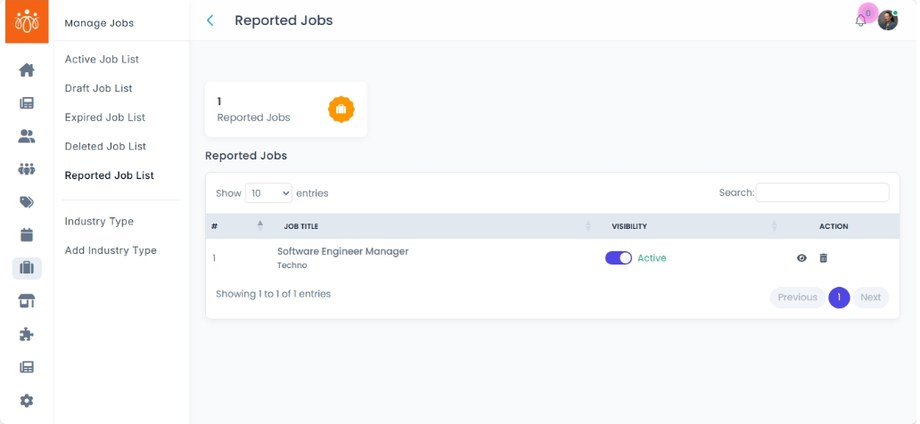920x424 pixels.
Task: Click the Next pagination button
Action: pyautogui.click(x=870, y=297)
